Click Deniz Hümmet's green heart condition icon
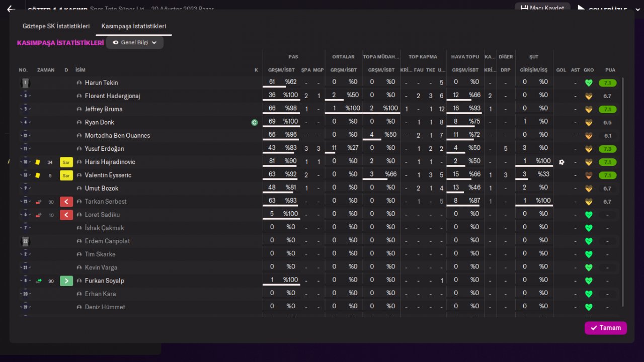 click(x=589, y=307)
